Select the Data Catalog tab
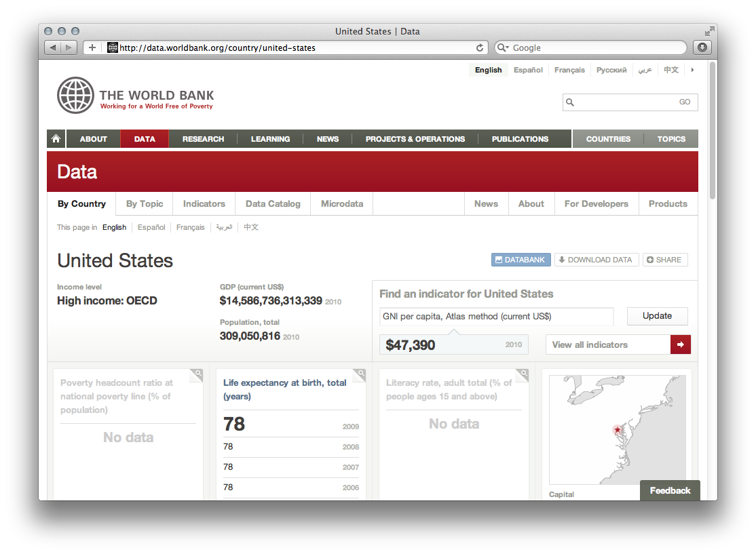The image size is (756, 554). [x=273, y=203]
